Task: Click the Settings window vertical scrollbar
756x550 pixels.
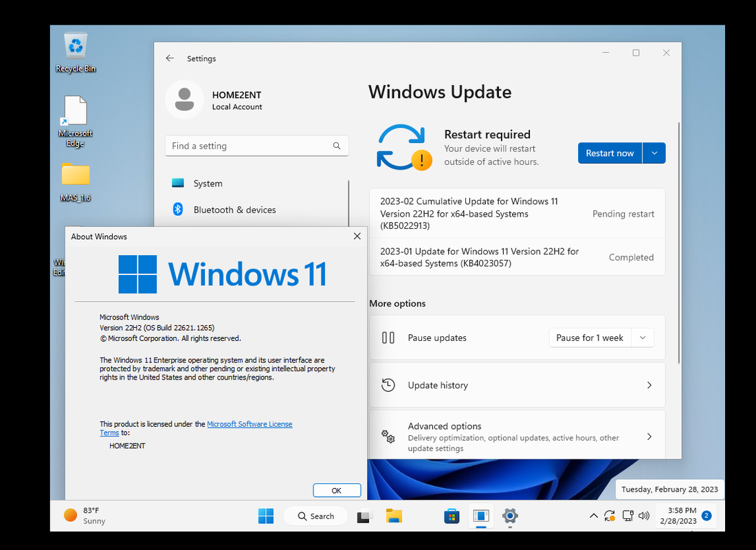Action: tap(679, 243)
